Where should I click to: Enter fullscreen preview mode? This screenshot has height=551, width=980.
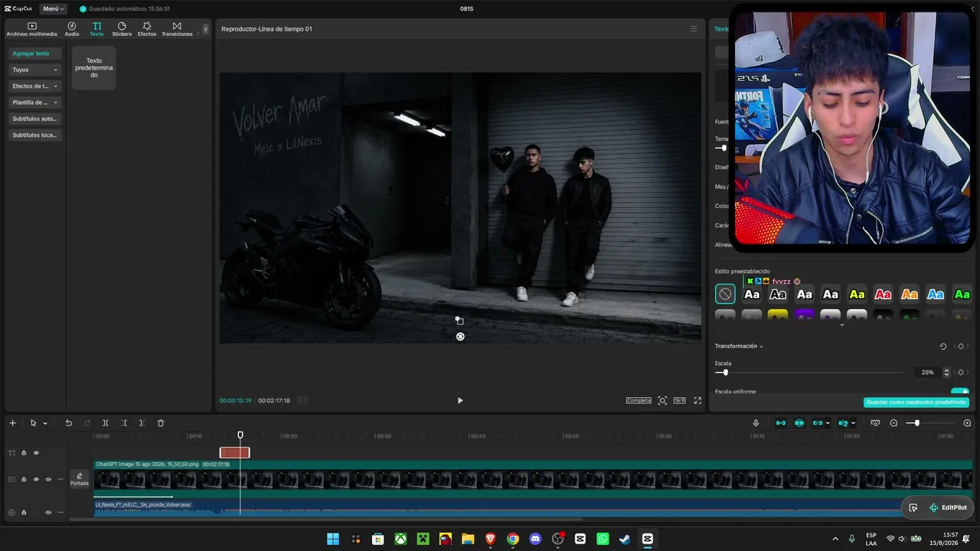pyautogui.click(x=697, y=400)
